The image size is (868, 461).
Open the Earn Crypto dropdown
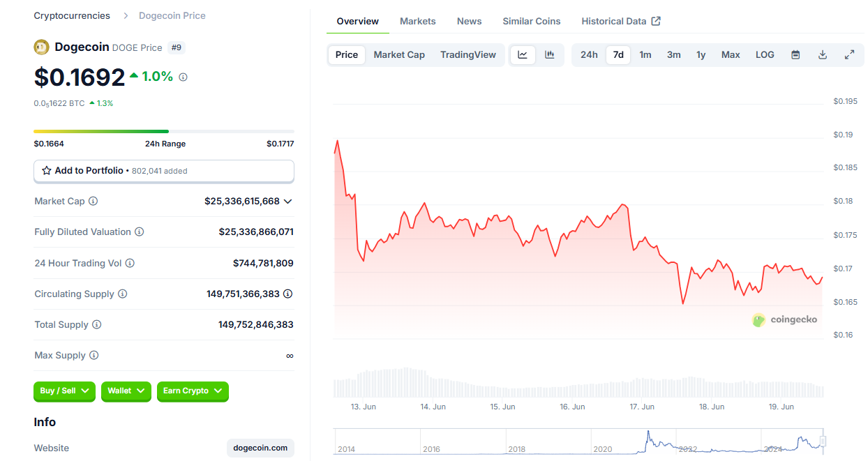click(x=193, y=391)
